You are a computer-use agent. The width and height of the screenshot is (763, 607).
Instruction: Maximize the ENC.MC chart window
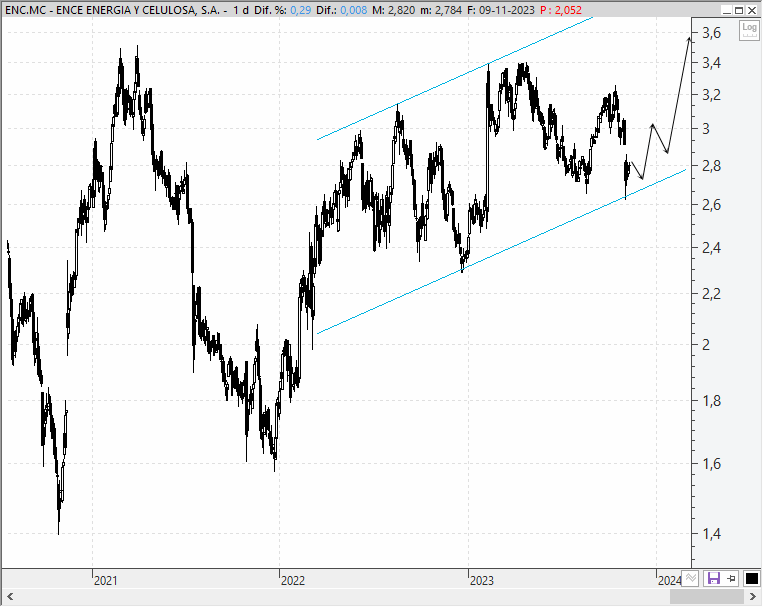coord(739,10)
